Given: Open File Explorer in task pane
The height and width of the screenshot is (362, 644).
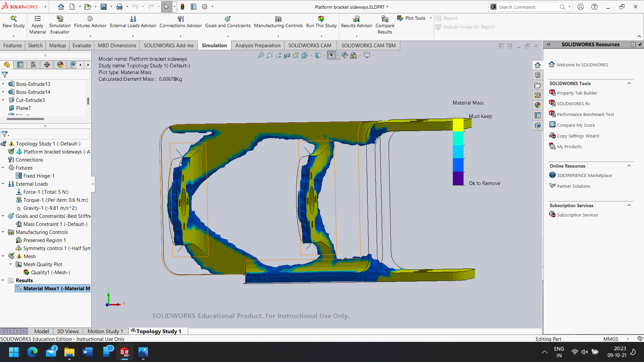Looking at the screenshot, I should coord(538,85).
